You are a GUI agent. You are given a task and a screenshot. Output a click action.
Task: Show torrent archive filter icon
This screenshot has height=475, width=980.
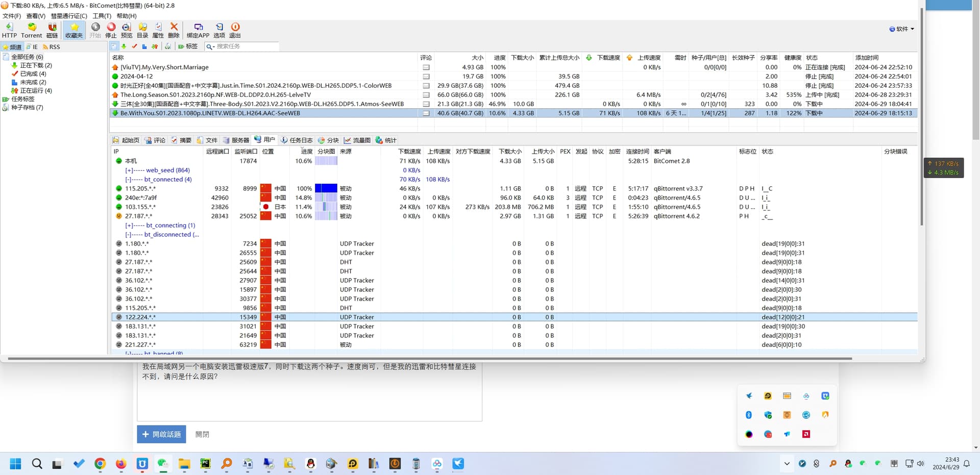(x=167, y=46)
